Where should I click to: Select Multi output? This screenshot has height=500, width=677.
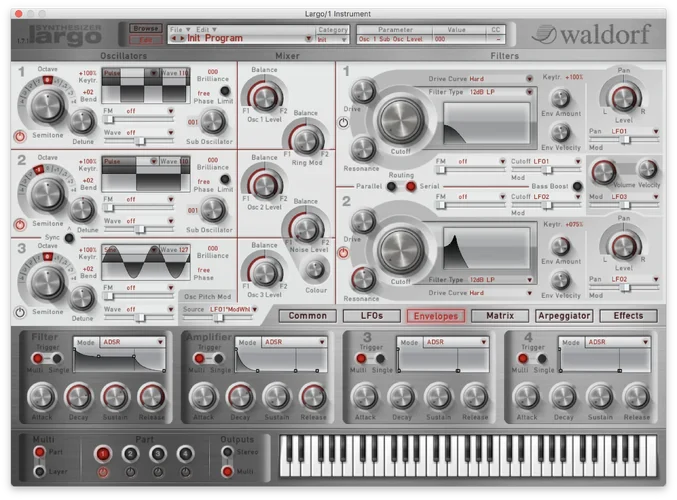[227, 472]
